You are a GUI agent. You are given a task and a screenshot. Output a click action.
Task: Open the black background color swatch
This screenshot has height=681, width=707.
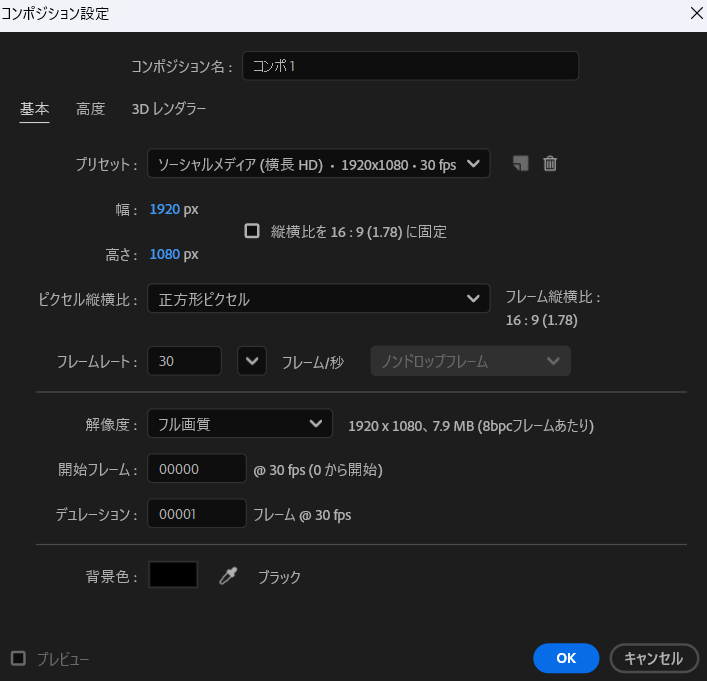click(173, 575)
